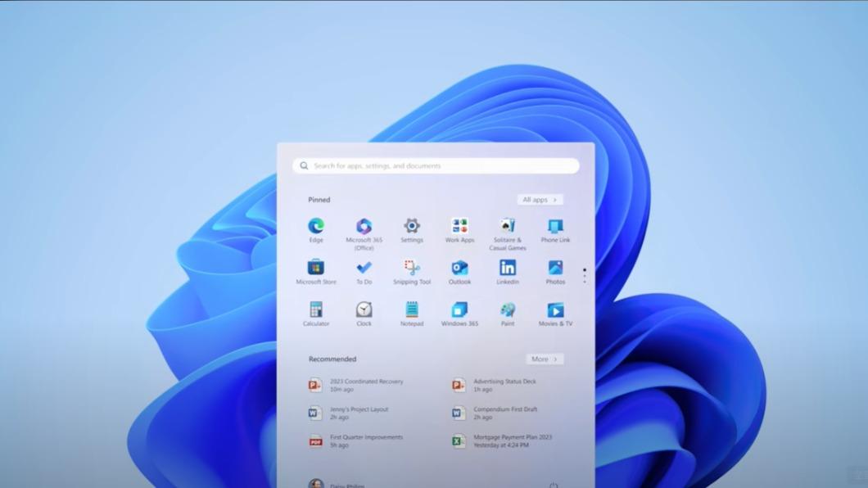Image resolution: width=868 pixels, height=488 pixels.
Task: Open the Edge browser pinned app
Action: [x=316, y=230]
